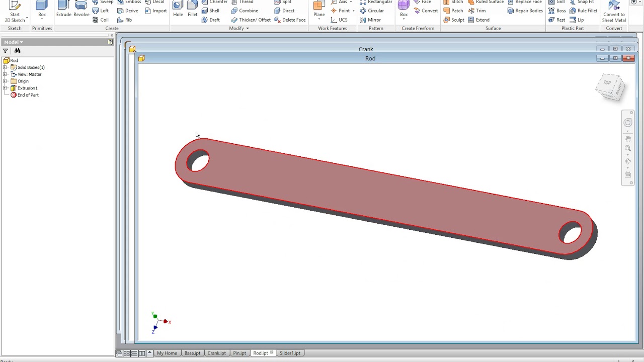Expand the Origin folder node
644x362 pixels.
coord(5,81)
